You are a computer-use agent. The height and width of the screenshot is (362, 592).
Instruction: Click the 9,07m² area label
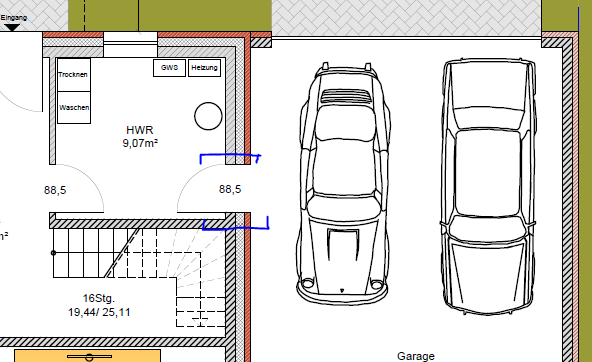140,143
